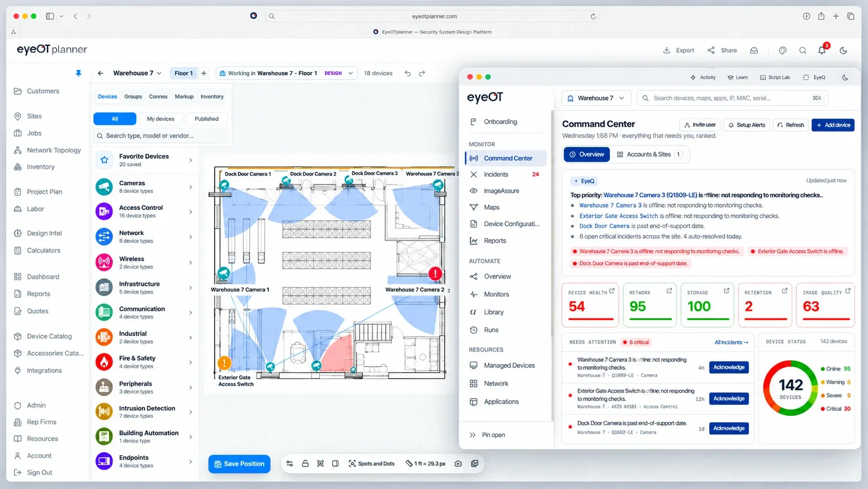Screen dimensions: 868x489
Task: Open the All incidents link
Action: [731, 342]
